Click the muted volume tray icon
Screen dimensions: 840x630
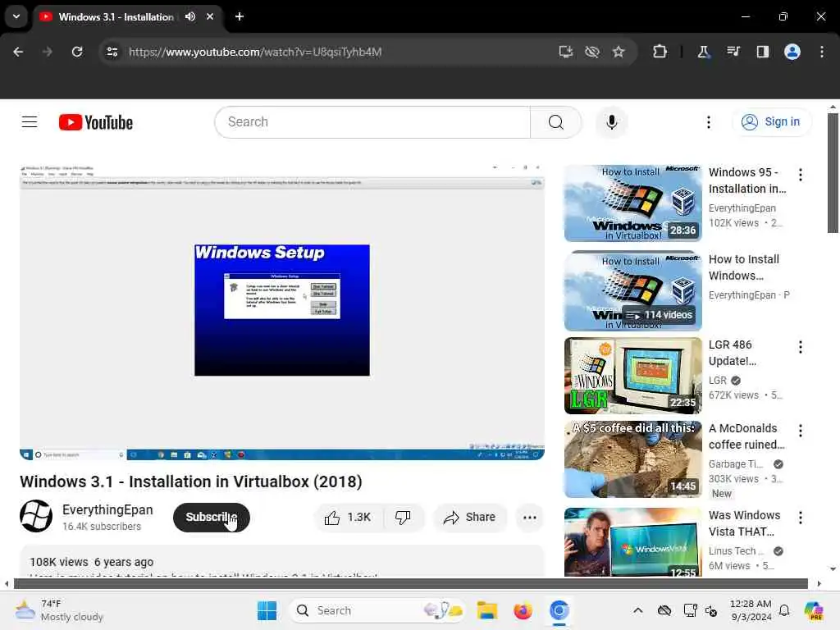point(711,610)
